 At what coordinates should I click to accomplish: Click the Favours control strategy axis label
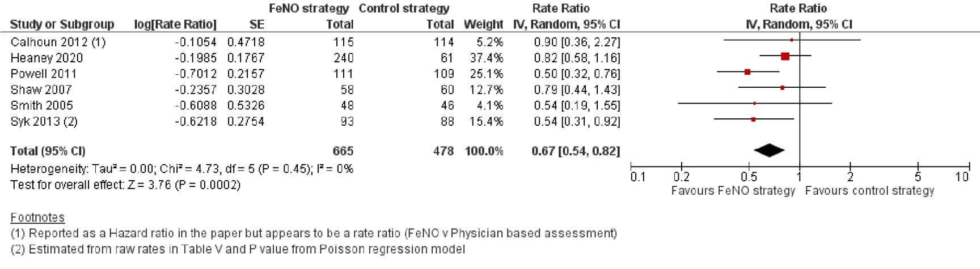click(x=869, y=191)
